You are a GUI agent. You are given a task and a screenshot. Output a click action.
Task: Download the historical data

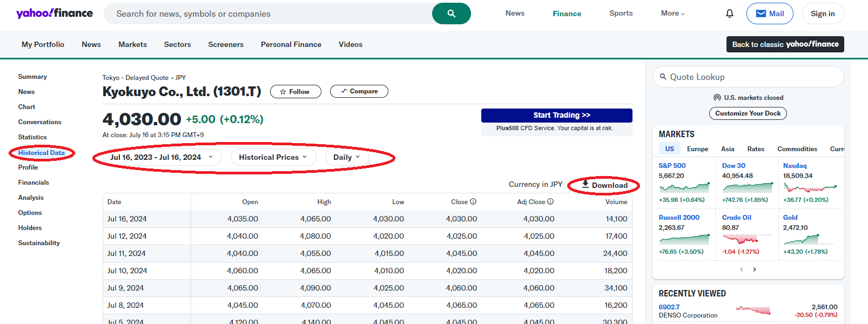coord(604,185)
